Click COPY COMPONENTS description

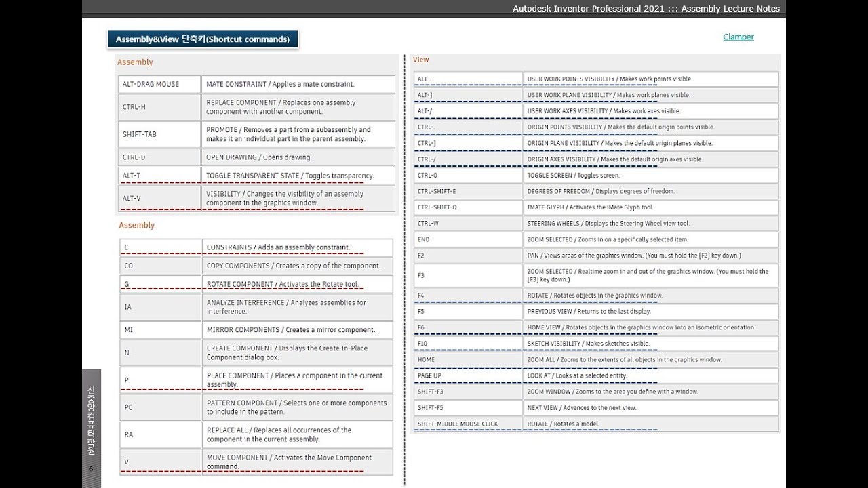pos(297,266)
